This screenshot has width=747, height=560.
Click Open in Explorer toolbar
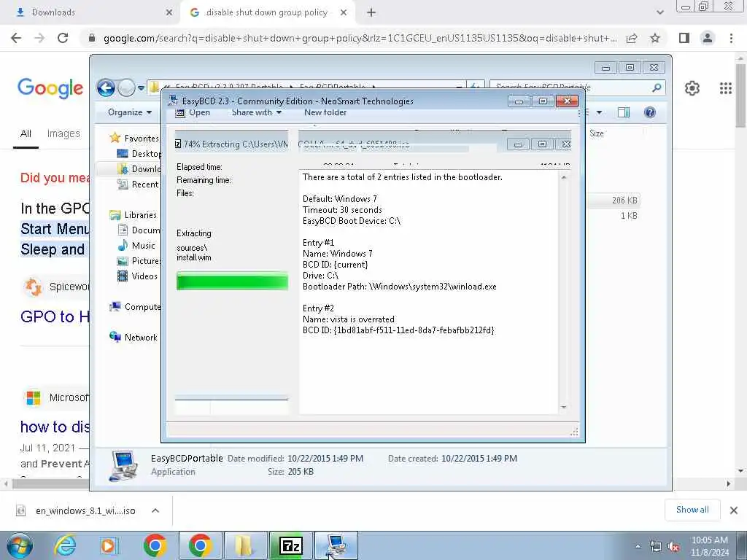[193, 112]
